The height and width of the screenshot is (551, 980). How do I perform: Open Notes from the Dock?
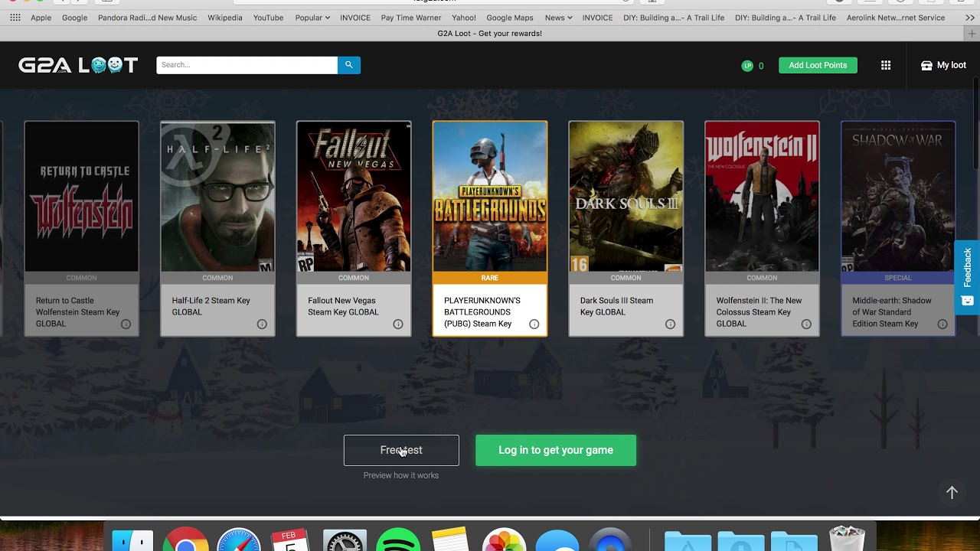click(449, 539)
